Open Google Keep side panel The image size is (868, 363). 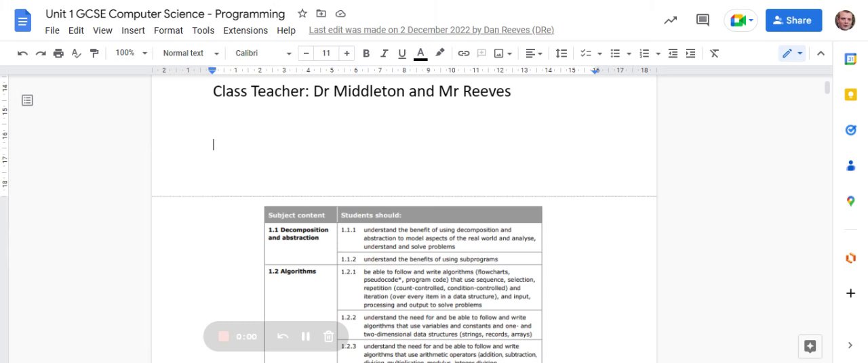pos(850,95)
